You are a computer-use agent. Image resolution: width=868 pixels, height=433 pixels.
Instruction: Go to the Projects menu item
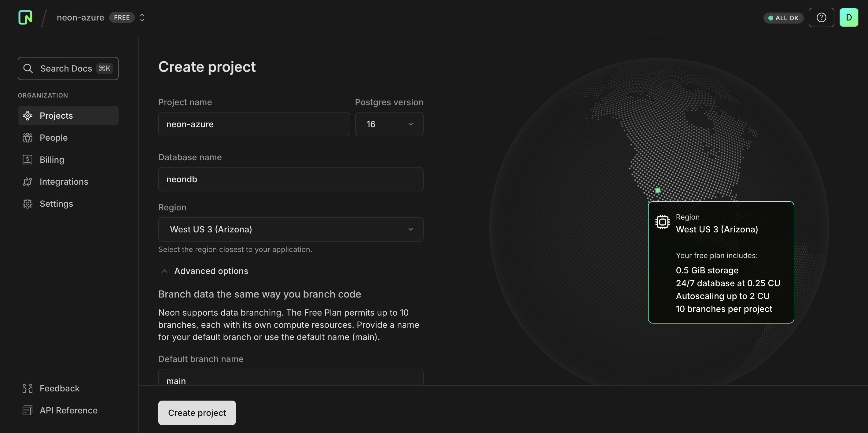coord(56,116)
